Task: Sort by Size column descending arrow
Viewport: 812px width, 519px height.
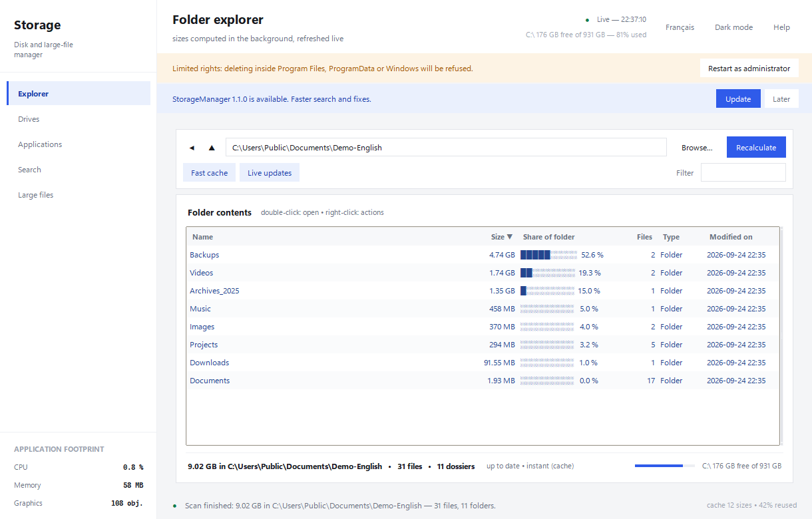Action: tap(510, 237)
